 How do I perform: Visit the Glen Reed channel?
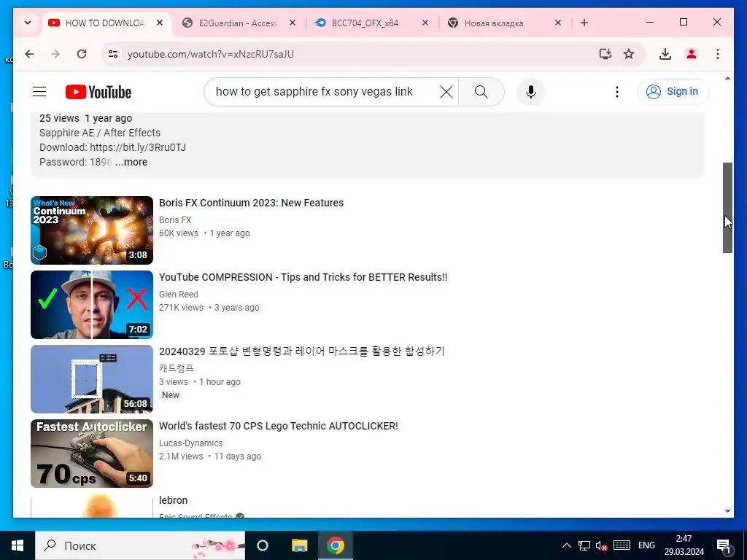click(x=178, y=295)
